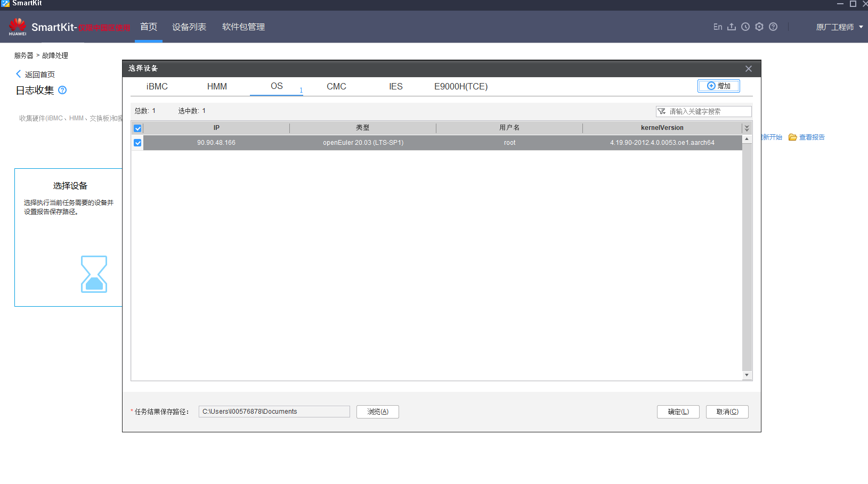Switch to the HMM tab
This screenshot has width=868, height=484.
tap(217, 86)
